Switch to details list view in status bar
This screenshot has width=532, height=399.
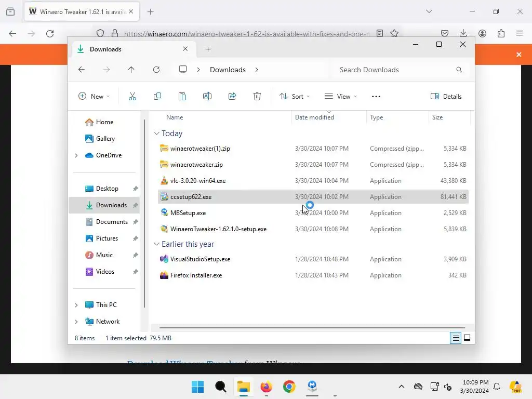[x=456, y=338]
